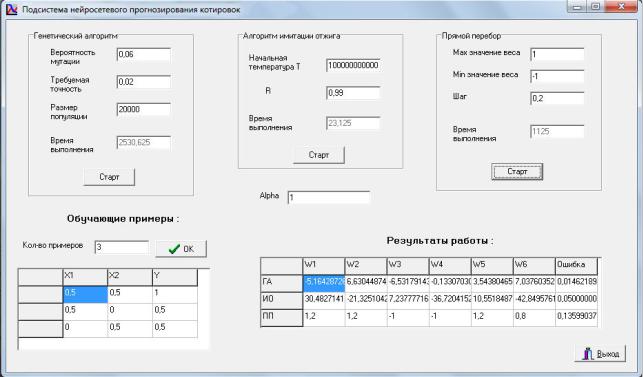Select the W6 cell 7,03760352 in the ГА row
Image resolution: width=643 pixels, height=377 pixels.
[534, 283]
